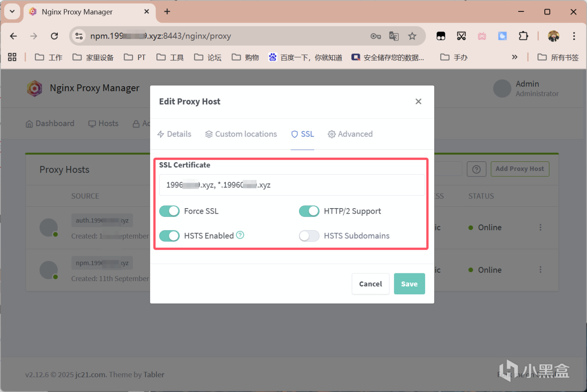Expand the 家里设备 bookmark folder
Image resolution: width=587 pixels, height=392 pixels.
click(x=93, y=57)
